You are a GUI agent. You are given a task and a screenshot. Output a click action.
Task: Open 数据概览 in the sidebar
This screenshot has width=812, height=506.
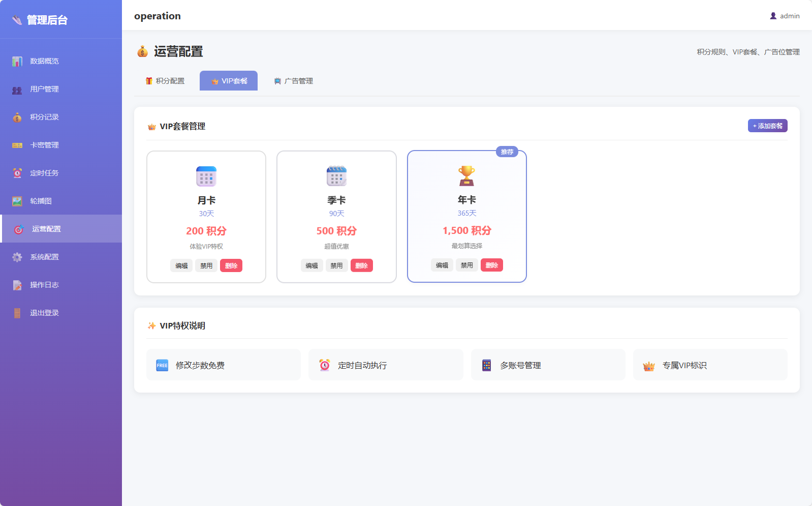(x=61, y=61)
